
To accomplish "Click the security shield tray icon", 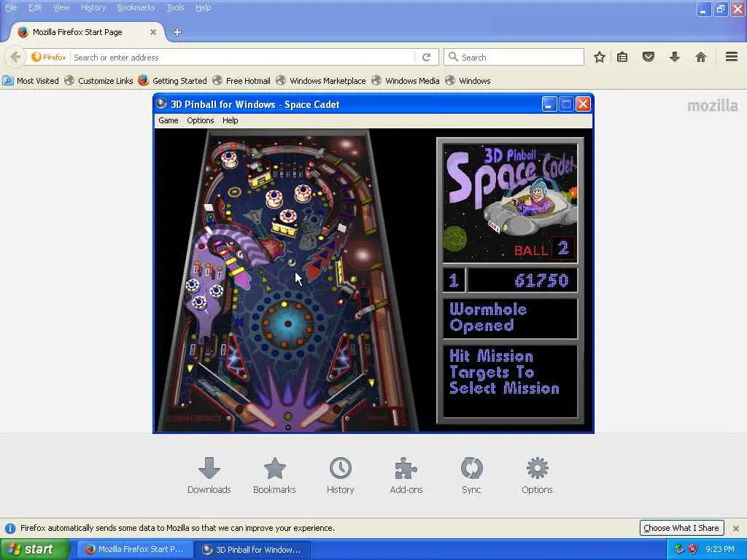I will click(693, 549).
